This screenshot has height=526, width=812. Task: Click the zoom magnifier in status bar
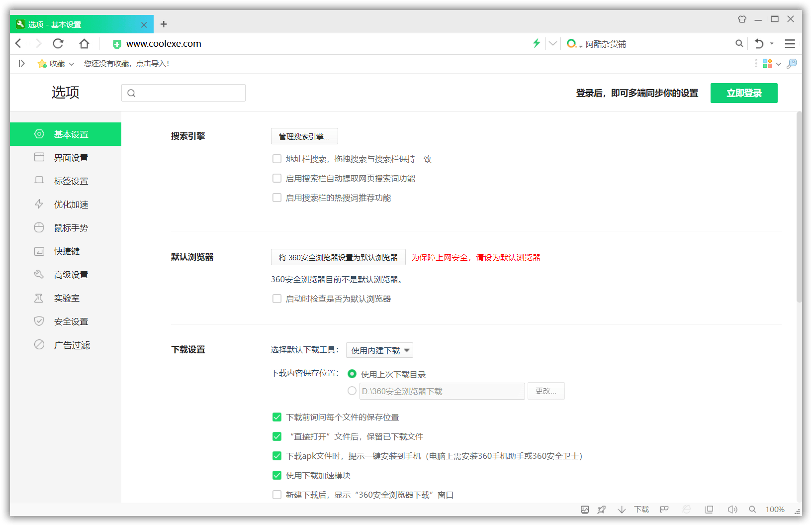[x=752, y=509]
